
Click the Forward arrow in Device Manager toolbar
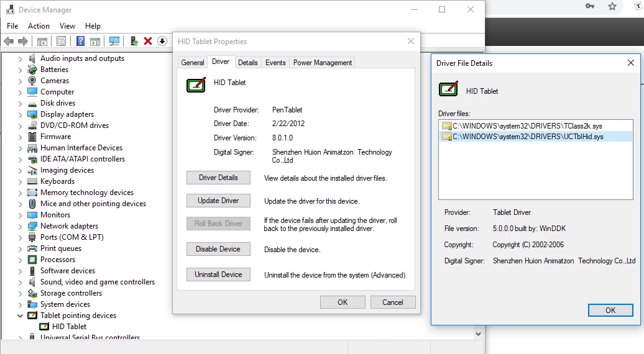(x=23, y=41)
